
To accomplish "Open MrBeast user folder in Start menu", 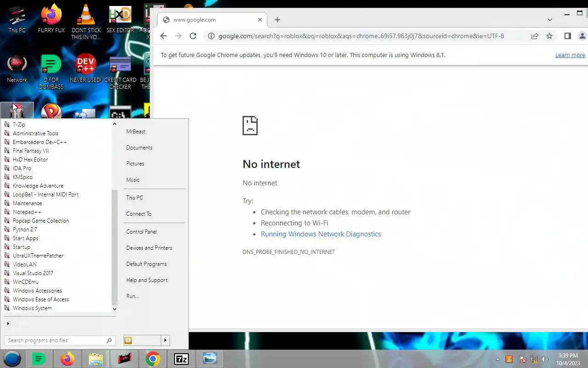I will click(x=136, y=132).
